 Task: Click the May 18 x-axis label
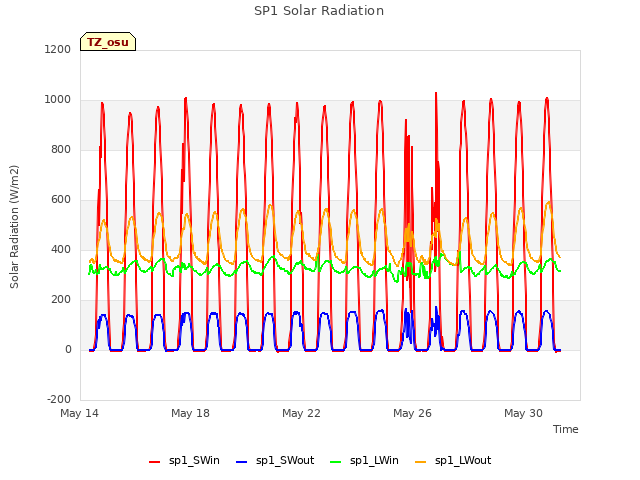pos(190,413)
